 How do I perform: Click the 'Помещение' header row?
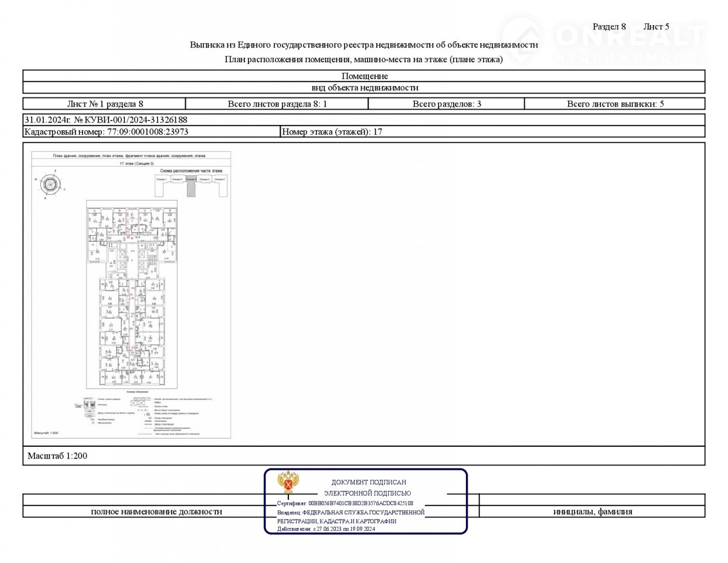(364, 76)
